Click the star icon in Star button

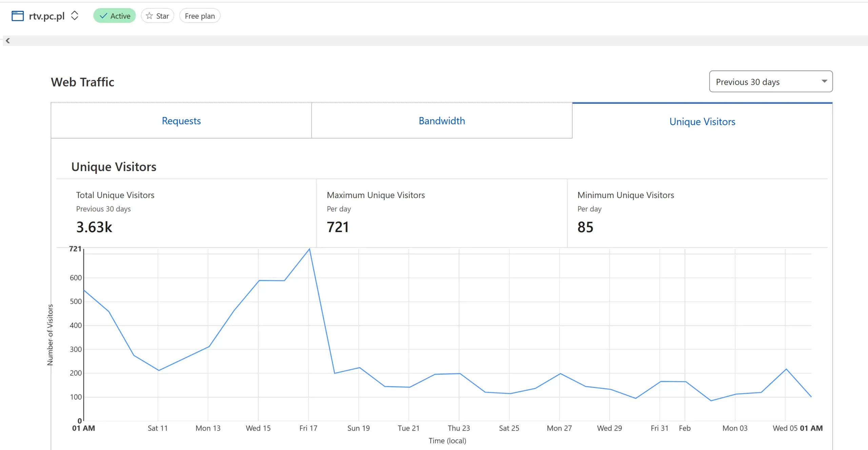click(x=149, y=16)
